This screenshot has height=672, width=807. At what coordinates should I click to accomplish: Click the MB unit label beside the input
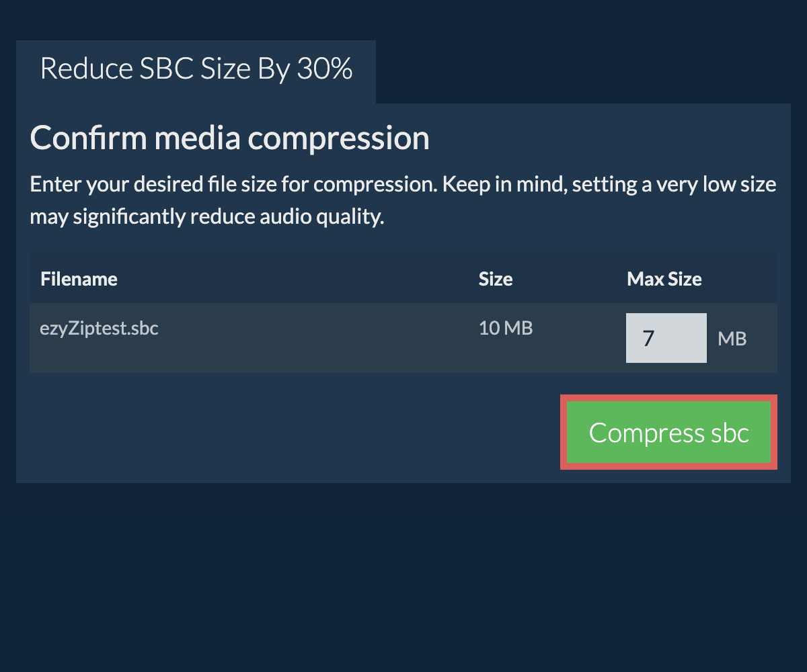pos(732,338)
